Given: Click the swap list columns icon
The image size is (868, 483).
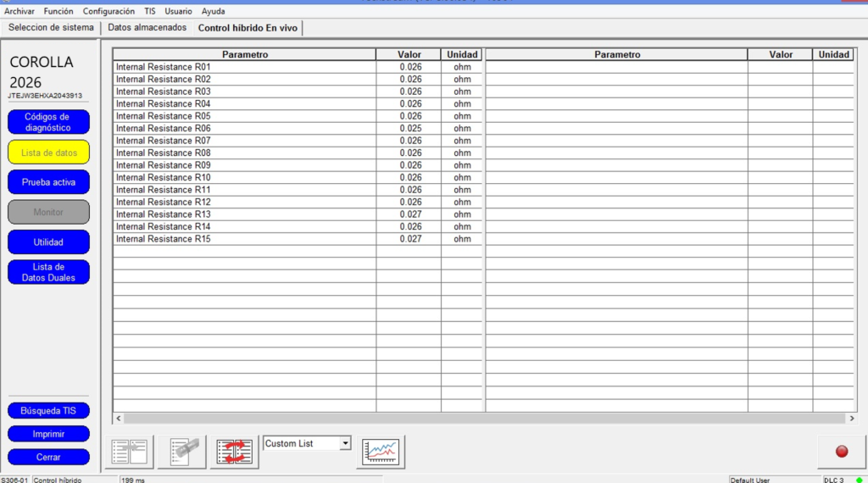Looking at the screenshot, I should coord(234,452).
